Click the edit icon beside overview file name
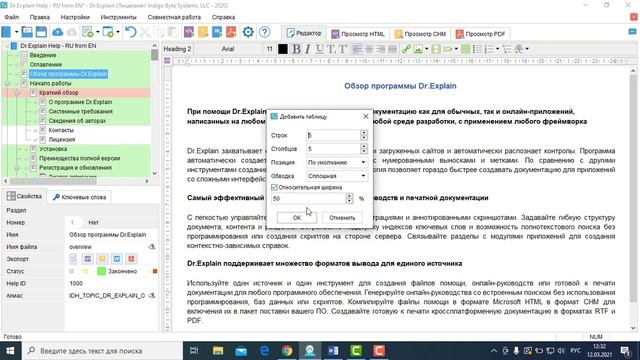 pos(151,247)
